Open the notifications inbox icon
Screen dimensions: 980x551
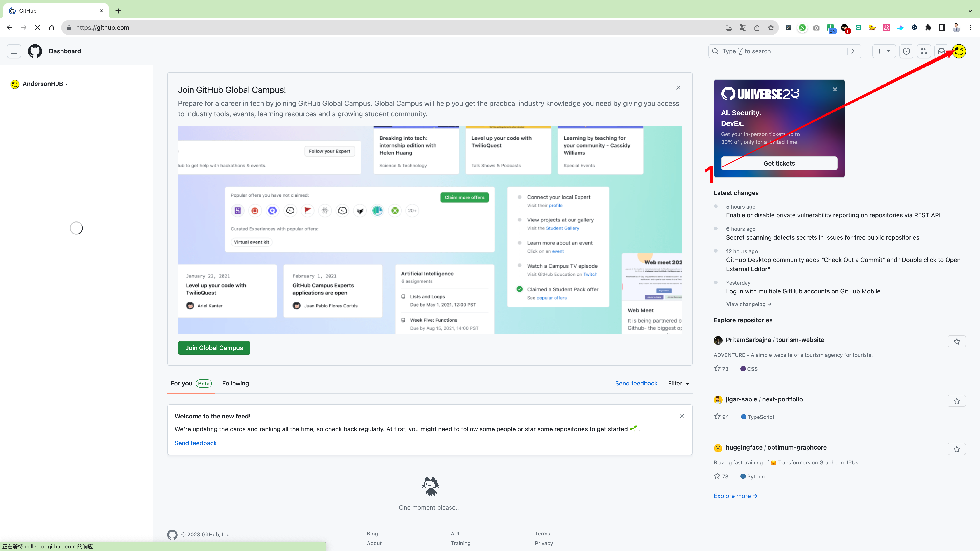click(x=941, y=51)
